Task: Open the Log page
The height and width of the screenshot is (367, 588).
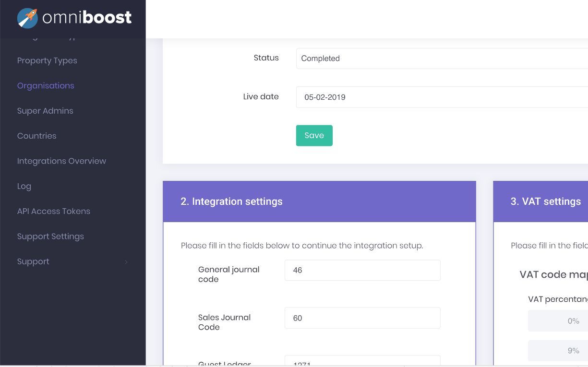Action: point(24,186)
